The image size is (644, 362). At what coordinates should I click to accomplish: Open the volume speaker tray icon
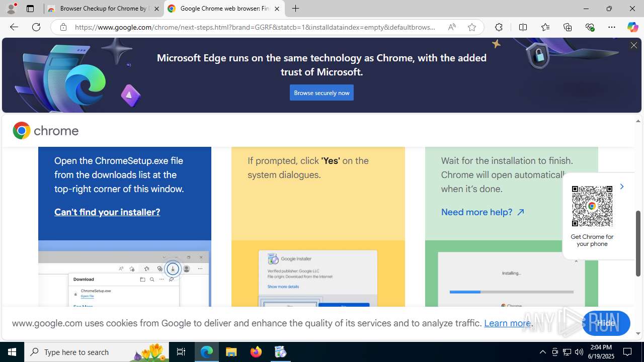[579, 352]
